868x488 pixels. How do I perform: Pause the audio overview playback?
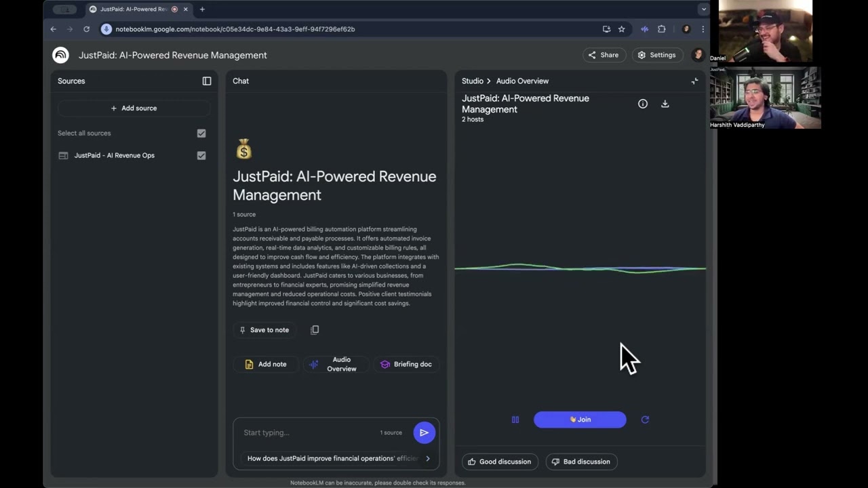515,420
